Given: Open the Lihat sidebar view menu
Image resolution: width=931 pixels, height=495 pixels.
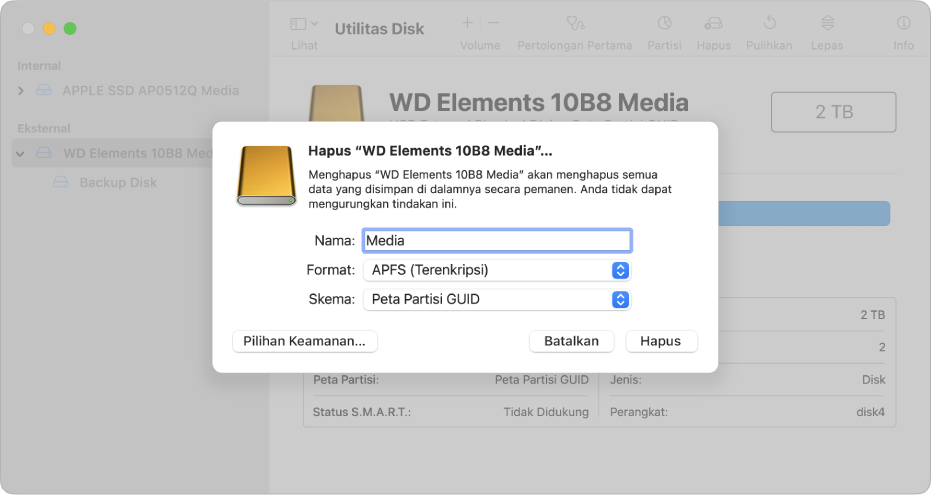Looking at the screenshot, I should pyautogui.click(x=304, y=24).
